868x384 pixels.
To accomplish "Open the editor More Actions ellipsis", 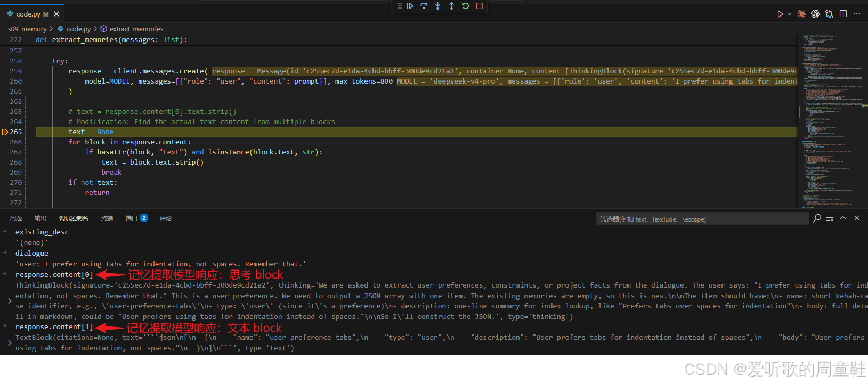I will click(857, 14).
